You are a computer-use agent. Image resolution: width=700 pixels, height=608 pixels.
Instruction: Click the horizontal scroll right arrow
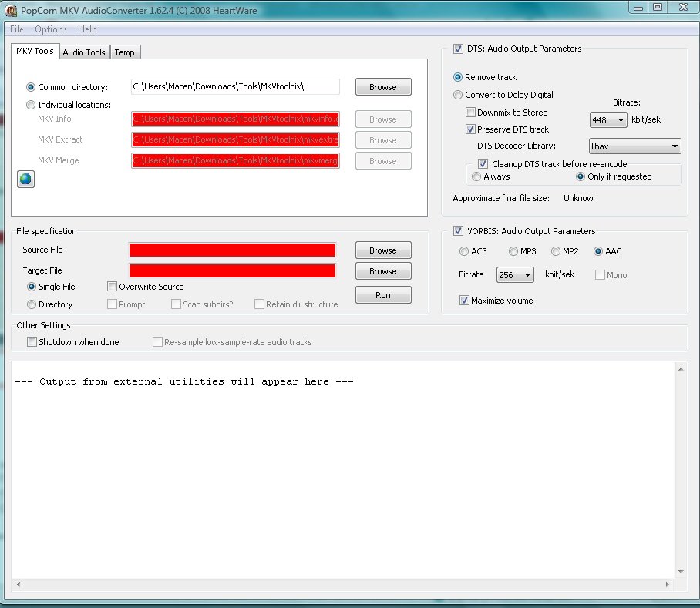(668, 584)
